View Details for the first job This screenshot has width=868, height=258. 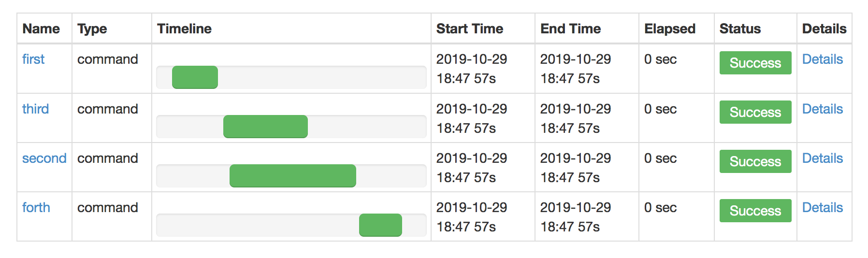coord(822,59)
